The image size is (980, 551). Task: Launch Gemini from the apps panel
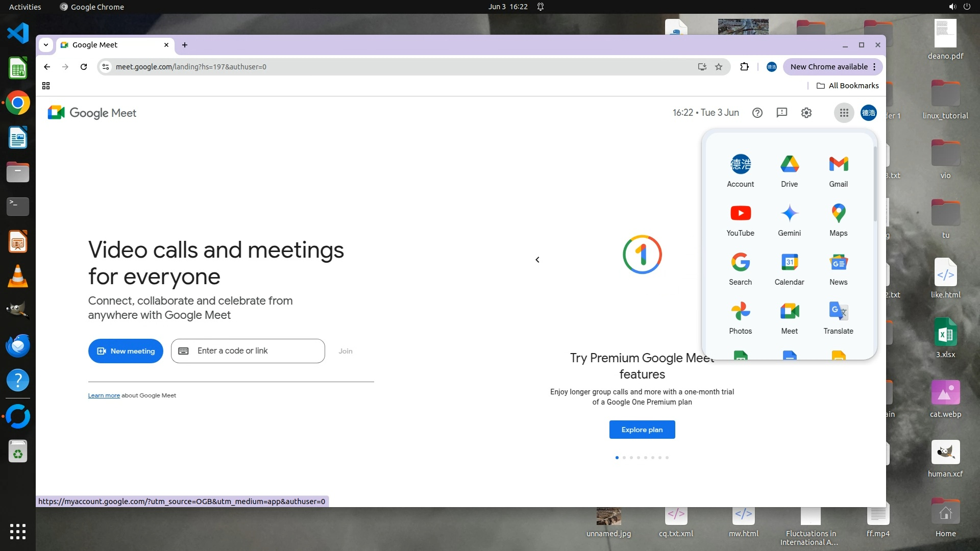(x=789, y=219)
